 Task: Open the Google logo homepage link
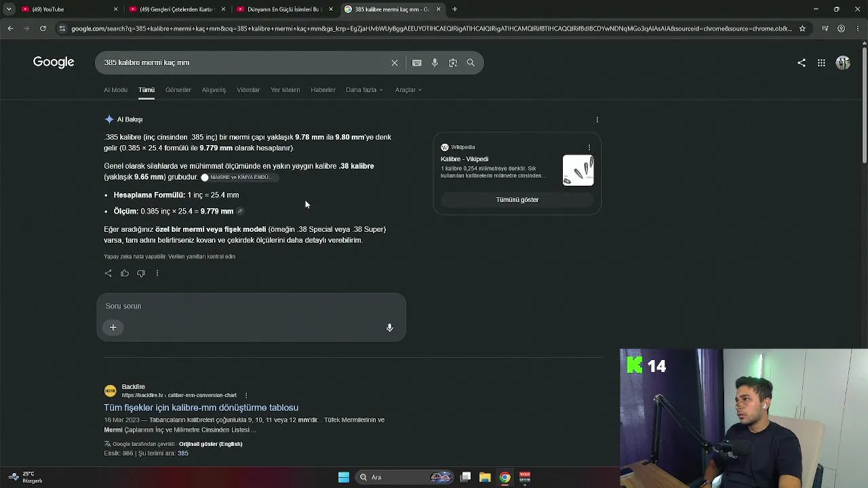tap(54, 62)
